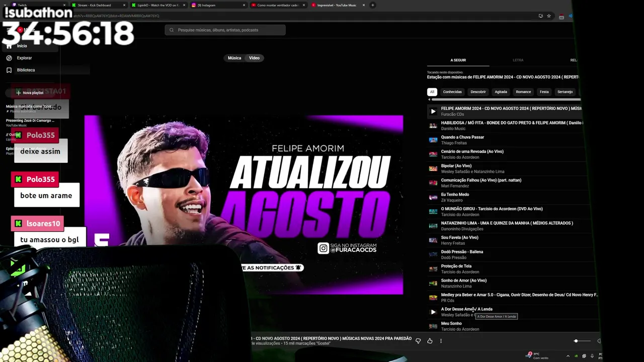Open the Início home icon in sidebar
Image resolution: width=644 pixels, height=362 pixels.
[x=9, y=46]
